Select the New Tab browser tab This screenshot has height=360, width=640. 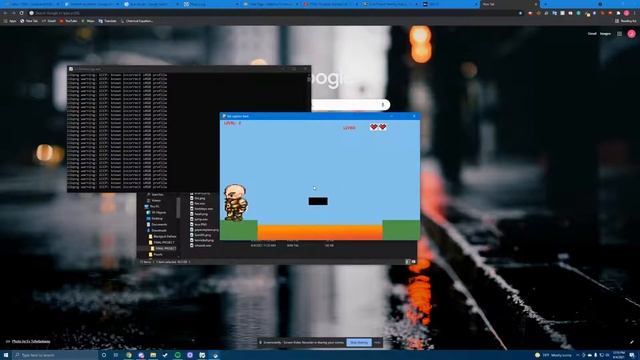point(508,4)
